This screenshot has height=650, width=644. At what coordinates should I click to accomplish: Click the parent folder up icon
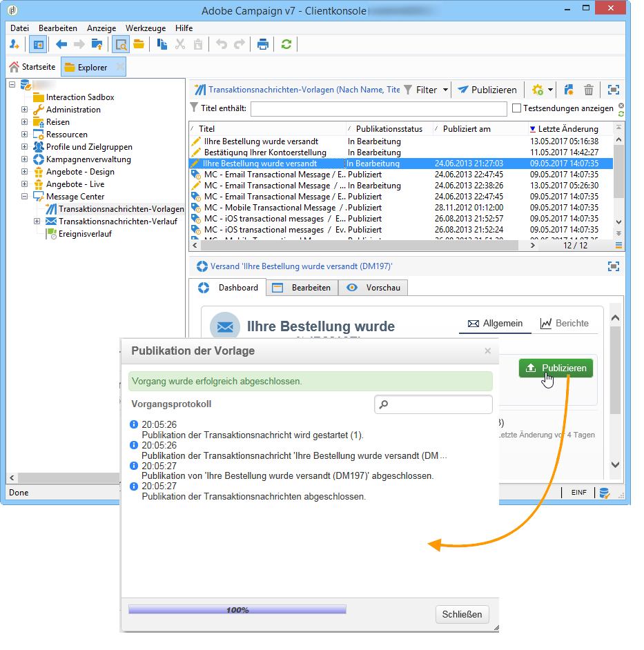coord(97,44)
